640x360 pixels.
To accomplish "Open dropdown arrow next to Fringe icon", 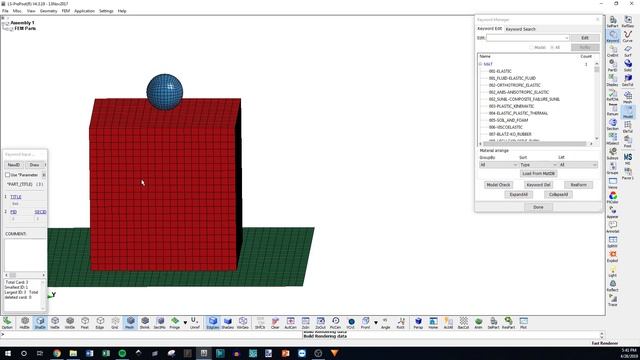I will coord(185,322).
